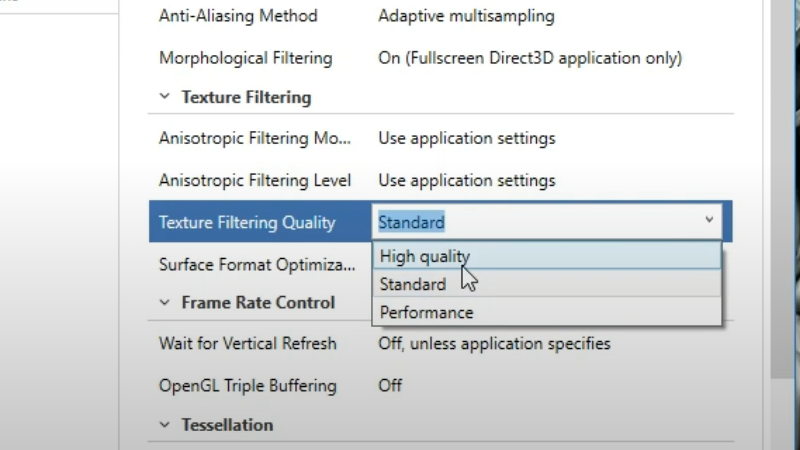Select the OpenGL Triple Buffering label
Image resolution: width=800 pixels, height=450 pixels.
click(x=247, y=385)
